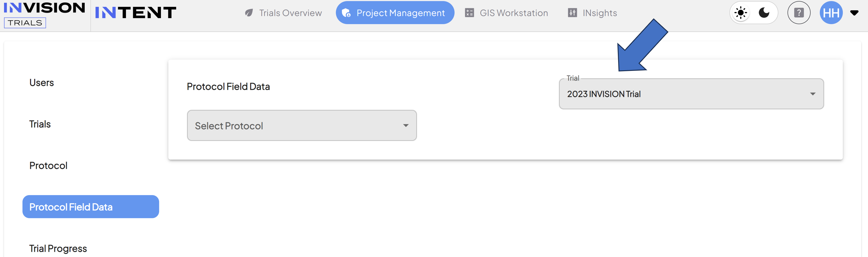Image resolution: width=868 pixels, height=257 pixels.
Task: Open the Select Protocol dropdown
Action: (302, 125)
